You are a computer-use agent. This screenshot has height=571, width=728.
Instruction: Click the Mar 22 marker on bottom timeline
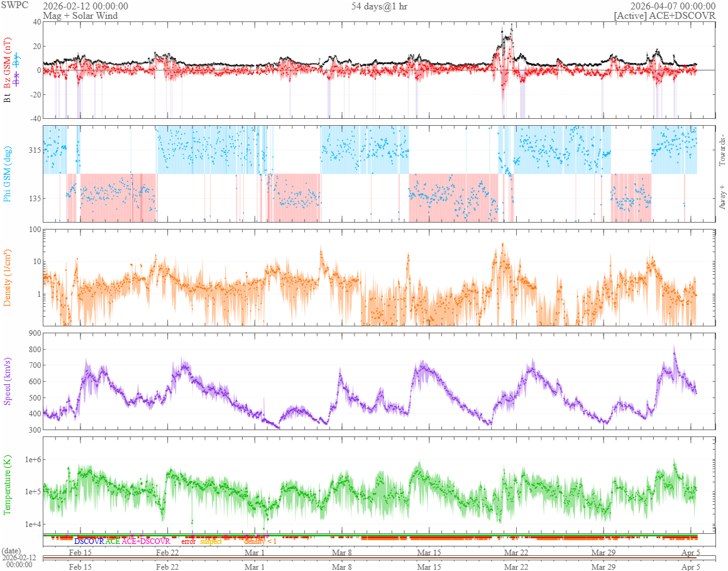pyautogui.click(x=516, y=566)
